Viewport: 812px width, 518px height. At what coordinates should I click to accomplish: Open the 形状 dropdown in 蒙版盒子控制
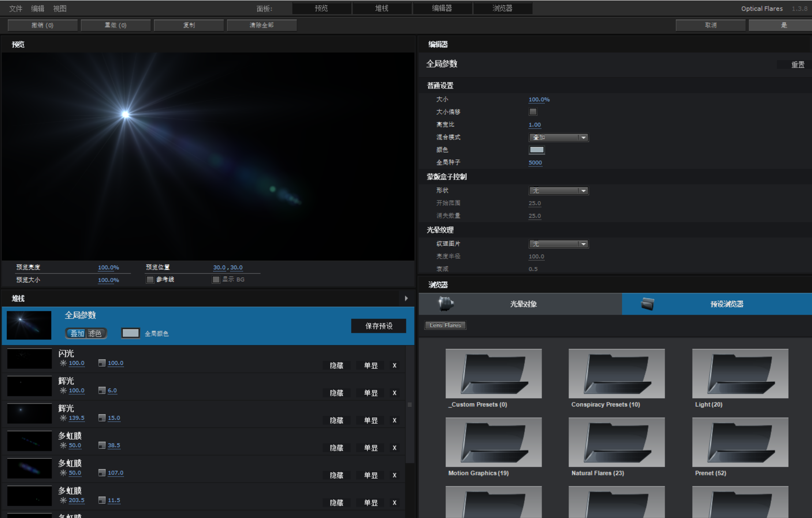[x=558, y=191]
